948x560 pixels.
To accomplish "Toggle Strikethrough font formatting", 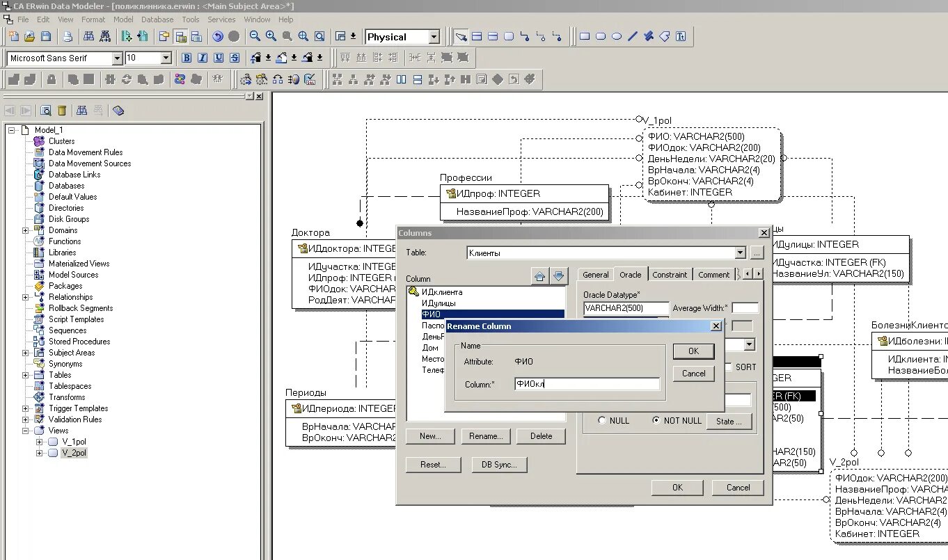I will pos(235,58).
